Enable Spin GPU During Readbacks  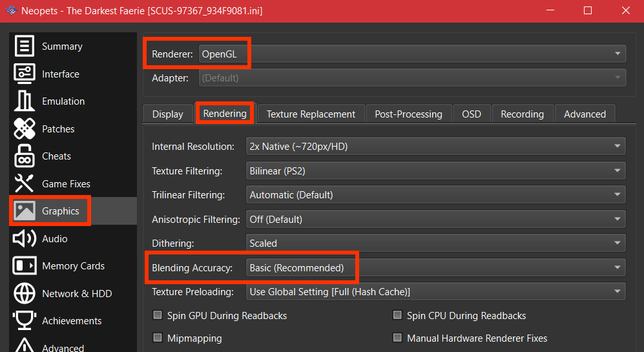coord(158,315)
